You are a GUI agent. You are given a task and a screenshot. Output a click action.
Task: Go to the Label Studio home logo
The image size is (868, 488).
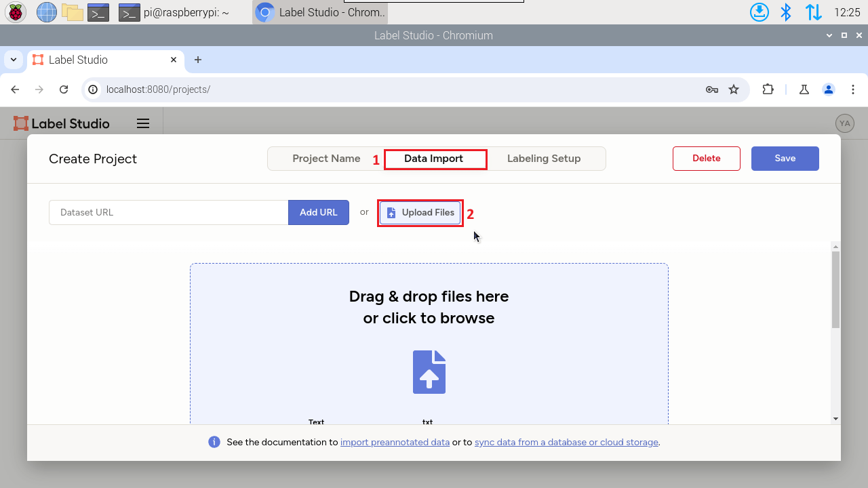click(x=61, y=123)
